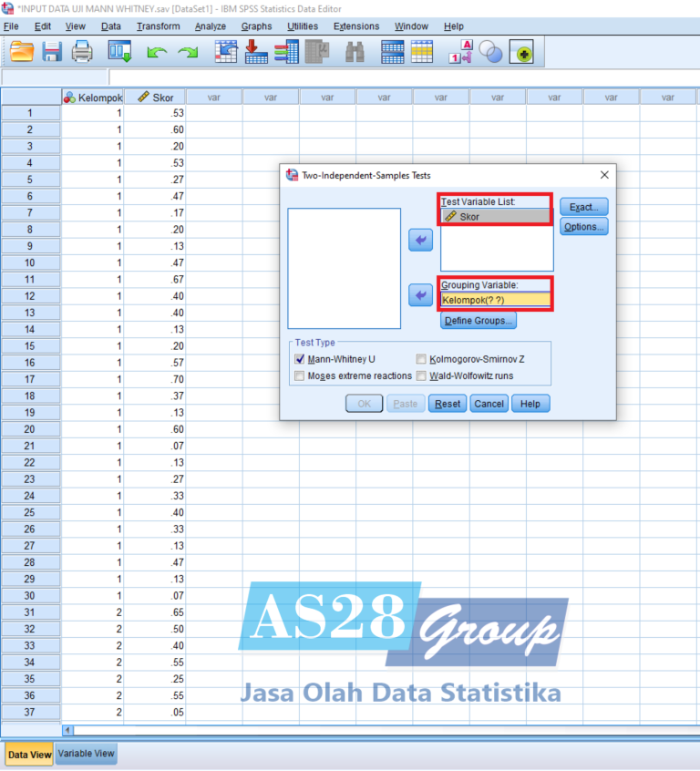This screenshot has width=700, height=771.
Task: Click the Use Variable Sets circles icon
Action: 490,53
